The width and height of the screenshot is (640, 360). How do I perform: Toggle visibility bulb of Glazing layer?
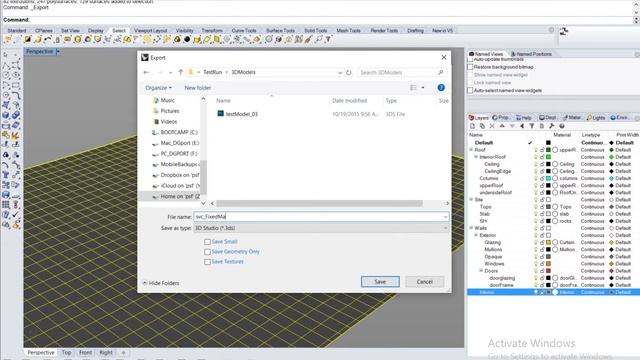click(536, 242)
